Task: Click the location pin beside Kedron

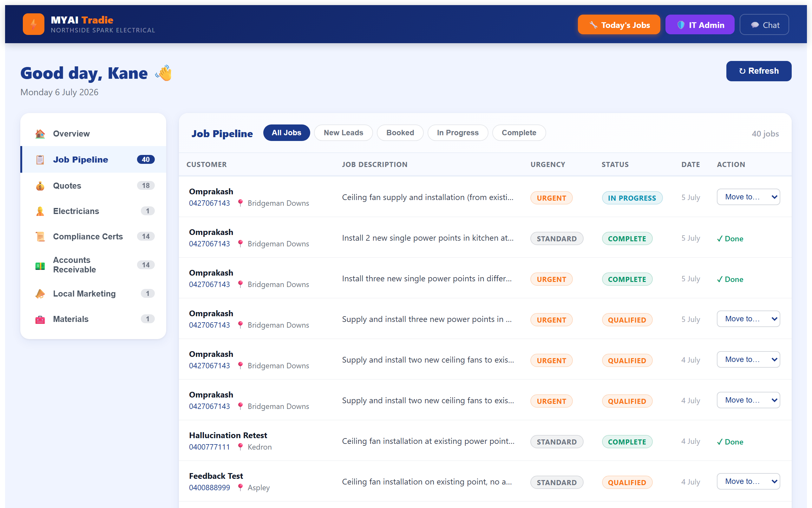Action: pos(240,446)
